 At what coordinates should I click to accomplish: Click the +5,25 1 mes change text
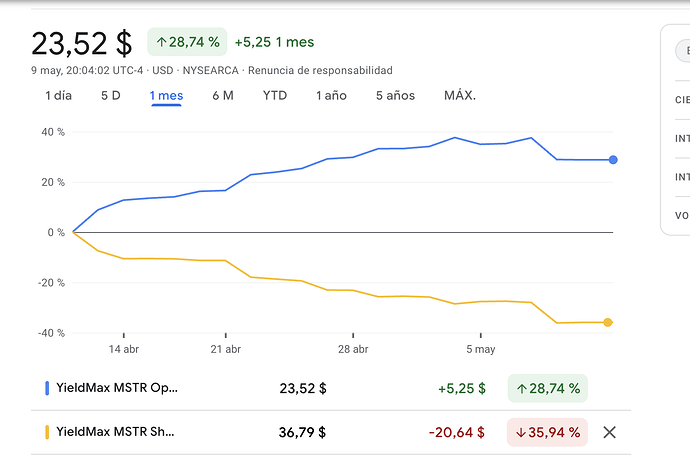click(x=275, y=42)
